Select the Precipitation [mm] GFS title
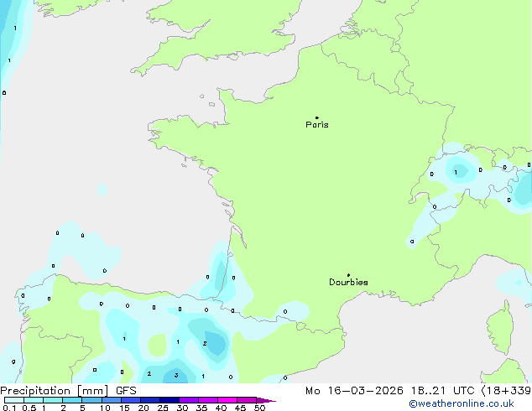 tap(68, 391)
